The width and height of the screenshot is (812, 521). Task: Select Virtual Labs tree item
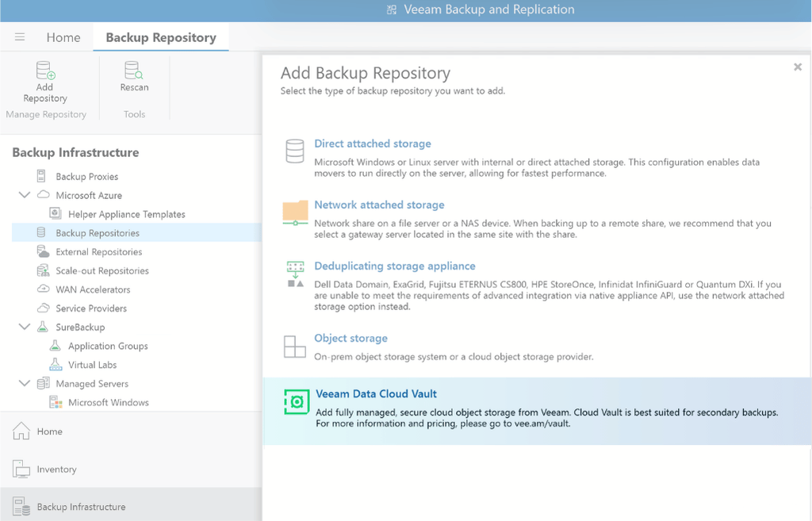coord(92,365)
